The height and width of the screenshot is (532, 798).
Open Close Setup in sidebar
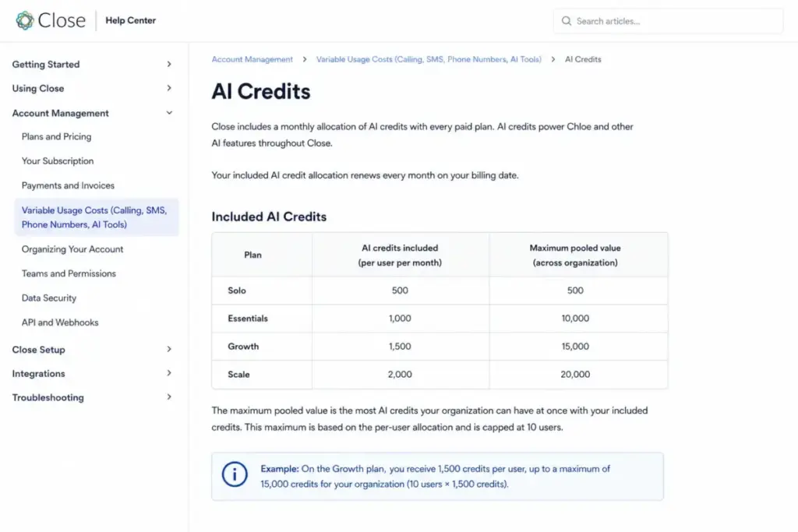point(39,350)
